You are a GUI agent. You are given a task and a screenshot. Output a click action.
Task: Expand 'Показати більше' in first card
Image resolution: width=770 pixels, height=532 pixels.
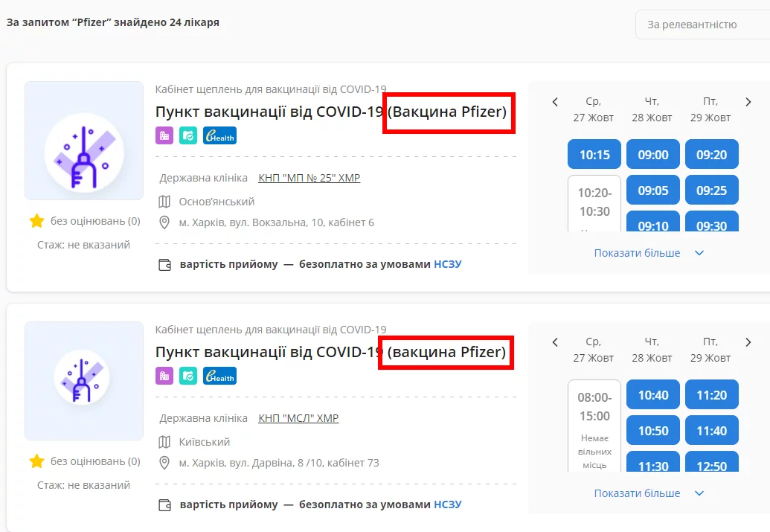click(649, 253)
